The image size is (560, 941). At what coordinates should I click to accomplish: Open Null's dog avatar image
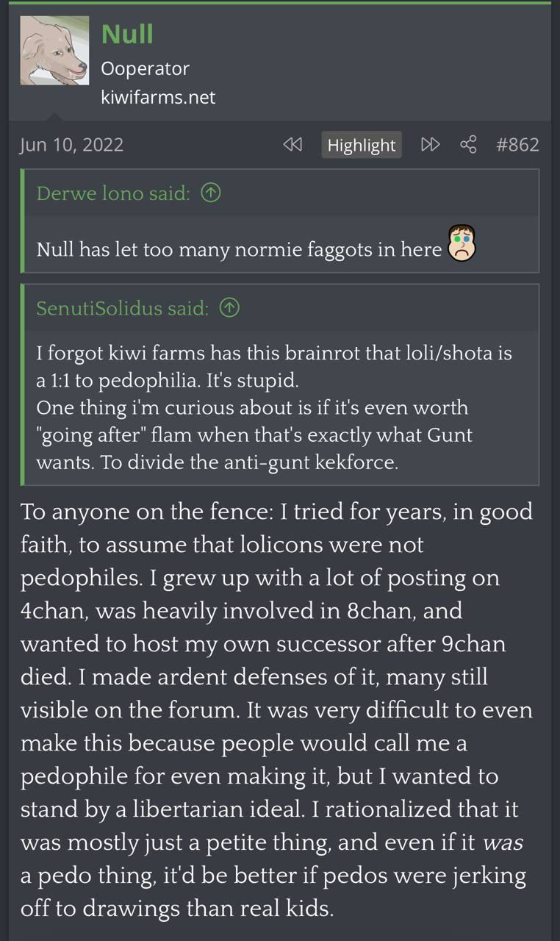[54, 51]
